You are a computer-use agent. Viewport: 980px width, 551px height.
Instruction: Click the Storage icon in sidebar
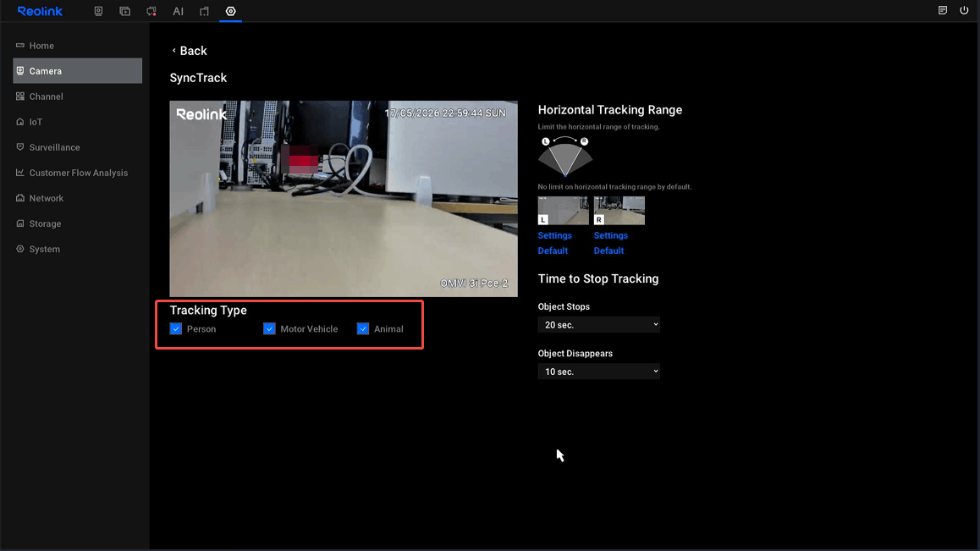20,223
